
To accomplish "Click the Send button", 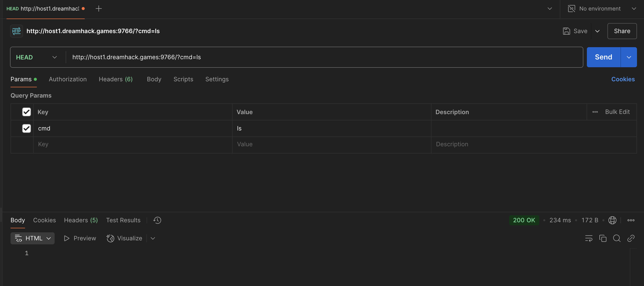I will [603, 57].
